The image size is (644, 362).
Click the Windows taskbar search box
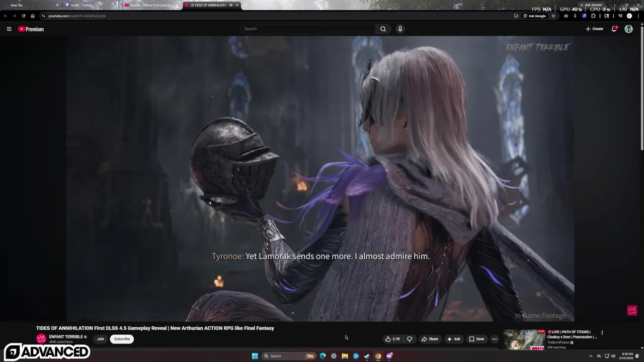click(x=289, y=356)
